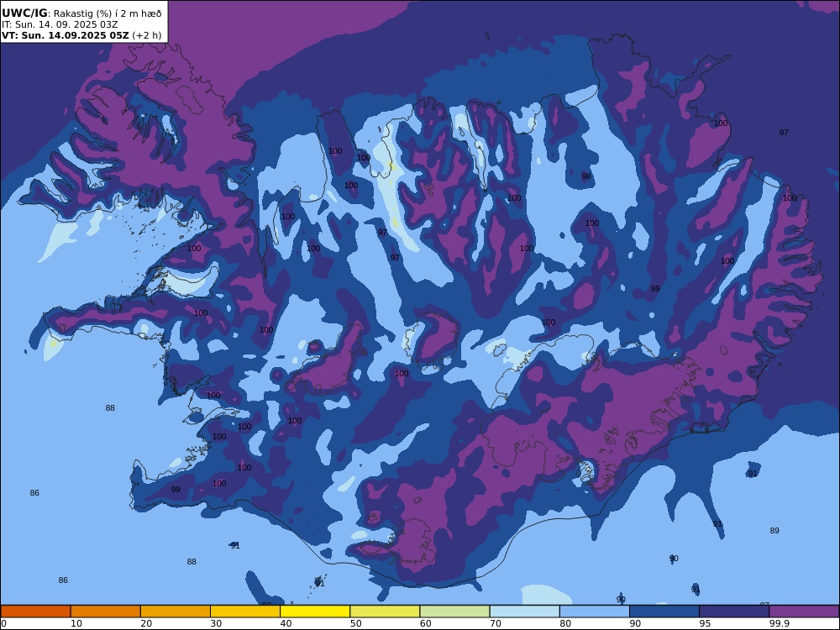Click the 40–50 bright yellow legend swatch
The image size is (840, 630).
(315, 612)
